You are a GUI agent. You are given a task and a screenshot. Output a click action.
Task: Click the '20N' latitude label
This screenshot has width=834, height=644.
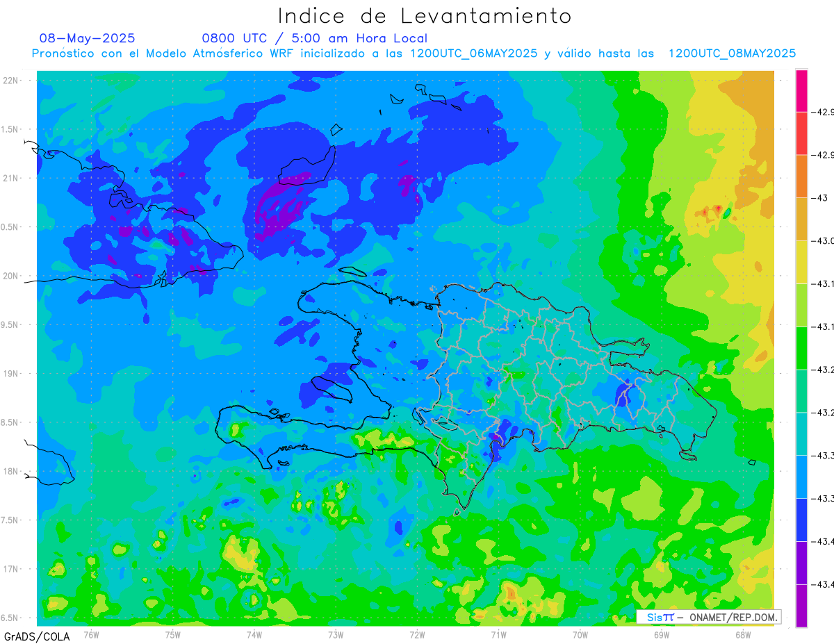(10, 276)
